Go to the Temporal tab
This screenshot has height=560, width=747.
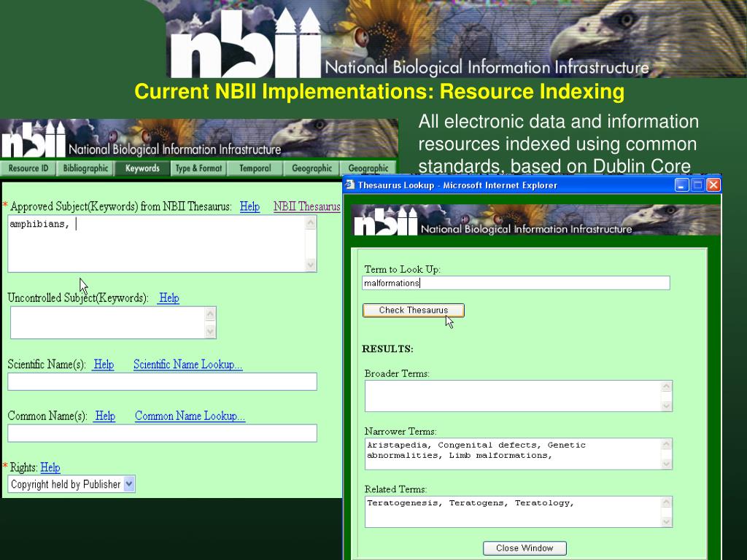[255, 168]
